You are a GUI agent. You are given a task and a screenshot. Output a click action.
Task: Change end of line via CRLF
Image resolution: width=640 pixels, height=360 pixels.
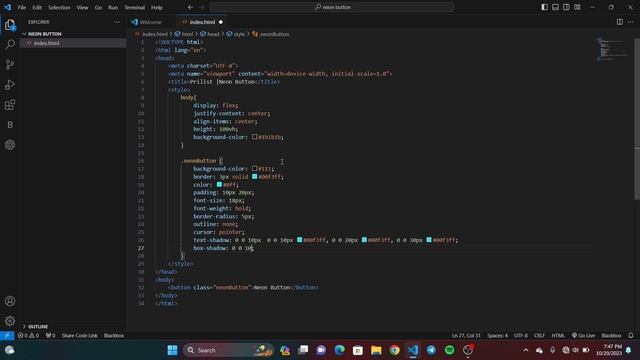pyautogui.click(x=539, y=336)
